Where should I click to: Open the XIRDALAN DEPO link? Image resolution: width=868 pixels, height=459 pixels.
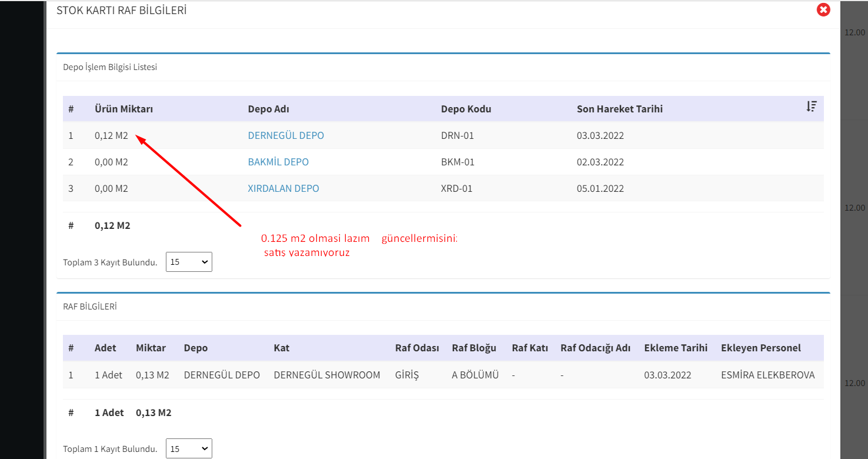(283, 188)
